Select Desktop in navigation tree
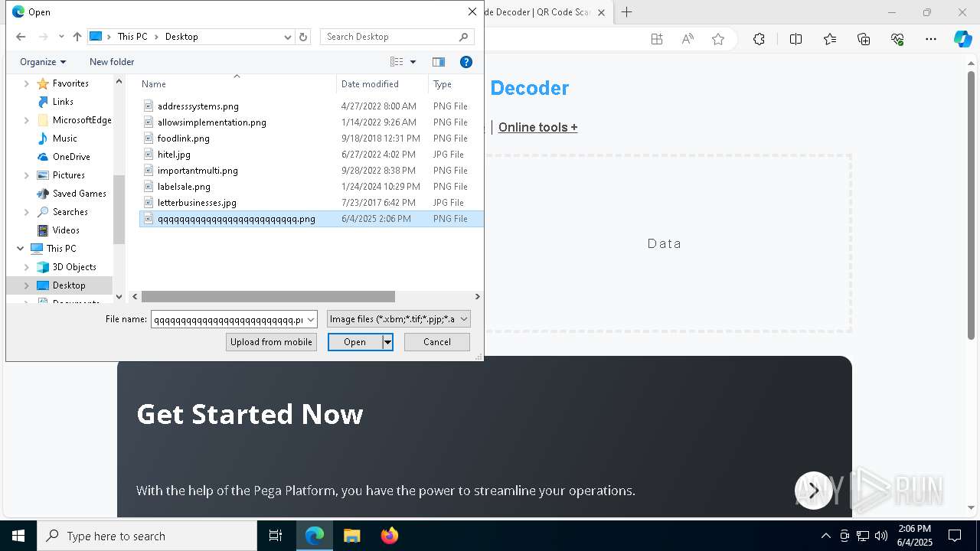Image resolution: width=980 pixels, height=551 pixels. pyautogui.click(x=69, y=285)
